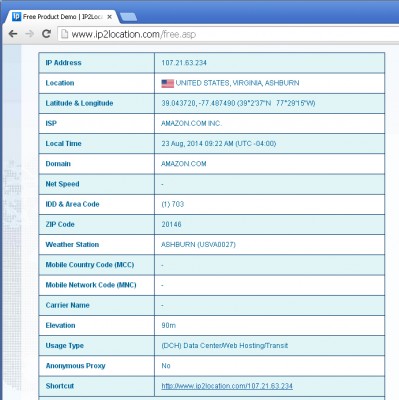Reload the page with the refresh icon
Viewport: 399px width, 400px height.
46,34
